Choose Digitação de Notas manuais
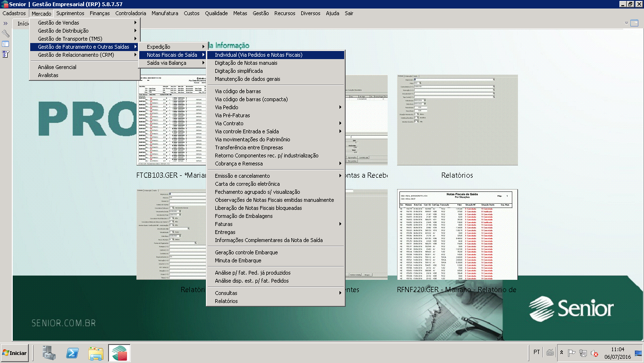Screen dimensions: 644x363 (276, 63)
